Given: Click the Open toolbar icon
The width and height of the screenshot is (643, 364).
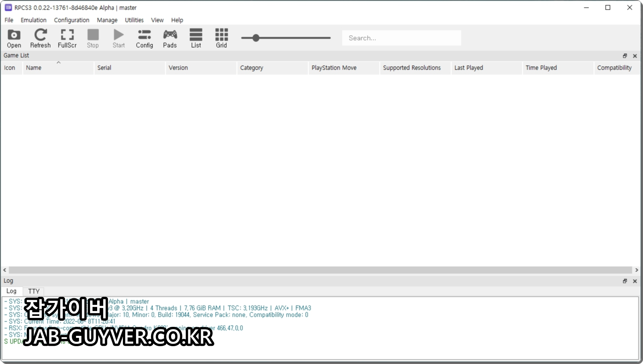Looking at the screenshot, I should coord(14,38).
